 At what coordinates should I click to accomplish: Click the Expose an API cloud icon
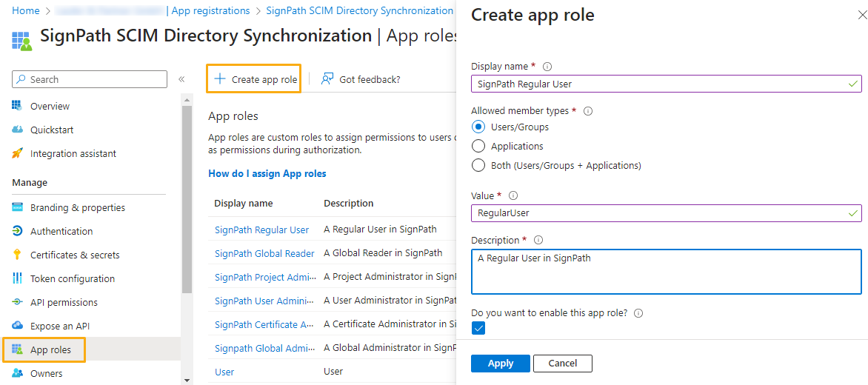point(17,326)
